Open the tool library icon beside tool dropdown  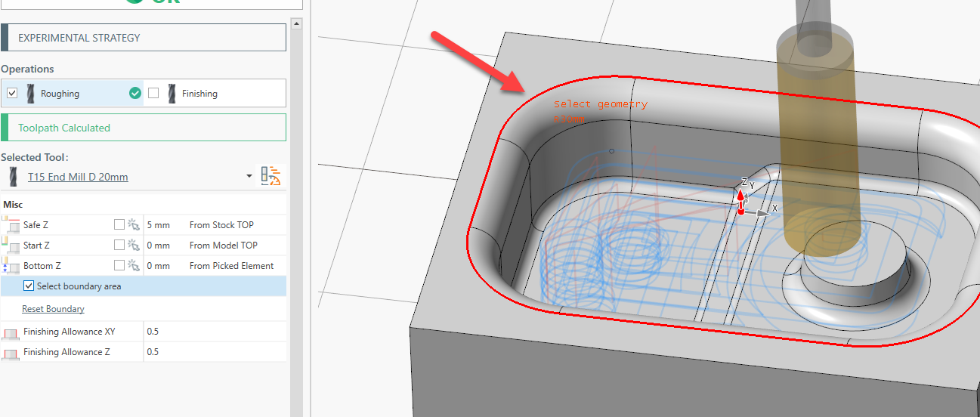(271, 176)
